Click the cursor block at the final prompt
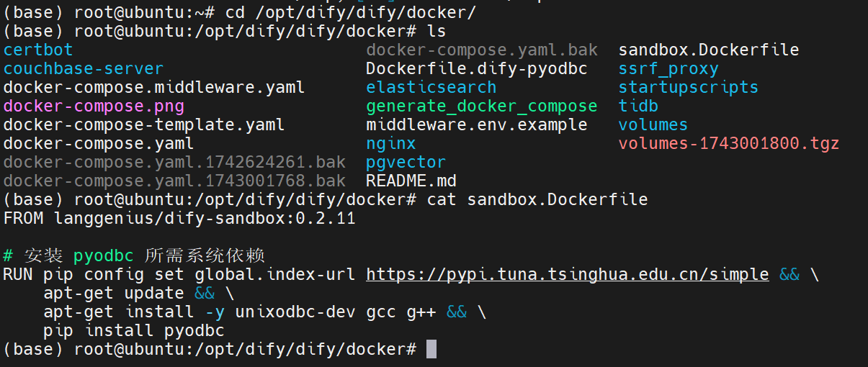Viewport: 868px width, 367px height. (x=431, y=350)
